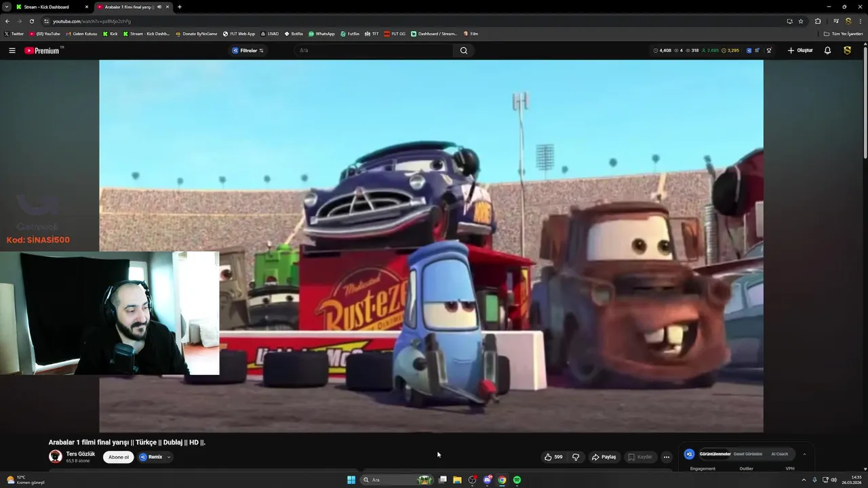
Task: Click the Cars video player to pause
Action: 431,246
